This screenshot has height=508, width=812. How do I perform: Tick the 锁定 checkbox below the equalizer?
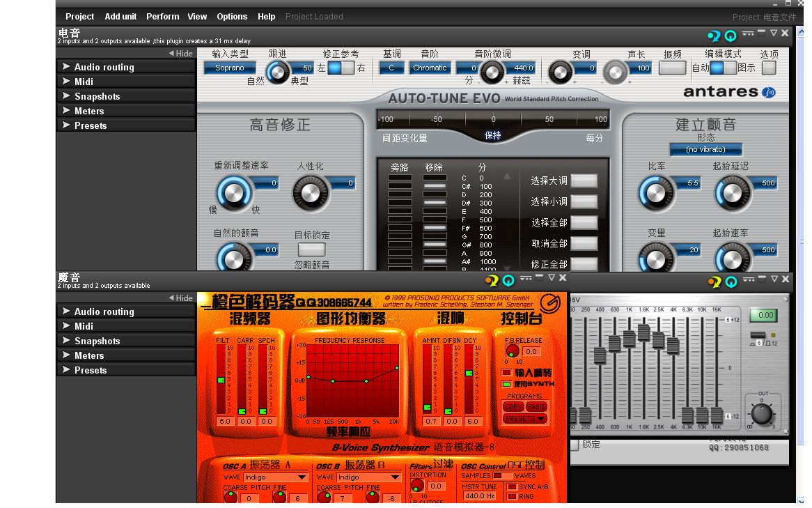[575, 445]
